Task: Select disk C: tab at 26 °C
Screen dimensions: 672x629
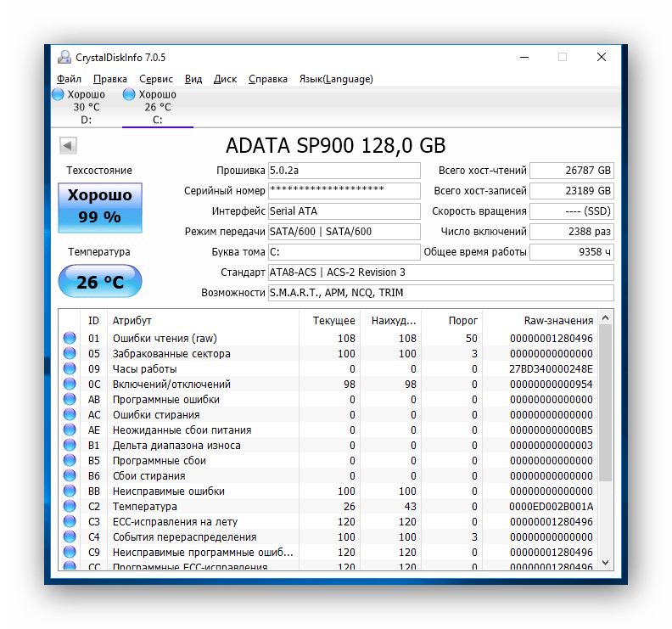Action: coord(158,107)
